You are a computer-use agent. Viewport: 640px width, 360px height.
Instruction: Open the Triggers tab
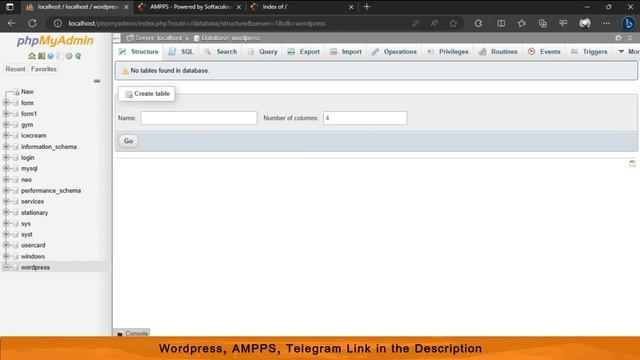(589, 52)
